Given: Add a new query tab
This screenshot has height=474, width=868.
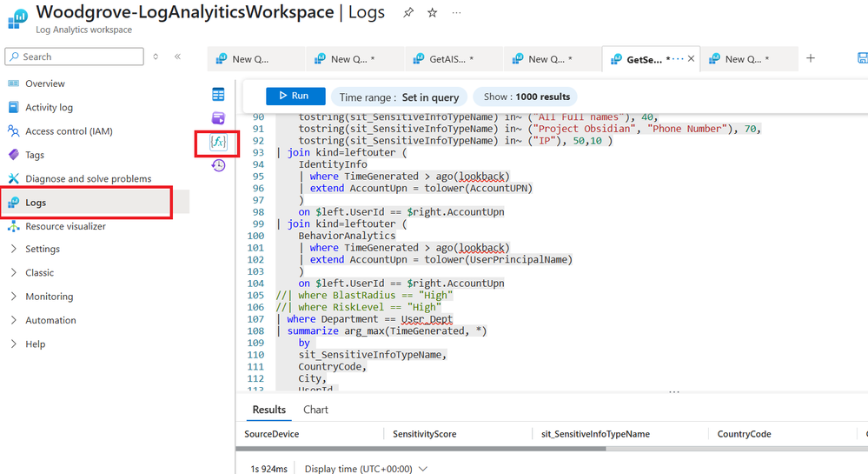Looking at the screenshot, I should [x=811, y=58].
